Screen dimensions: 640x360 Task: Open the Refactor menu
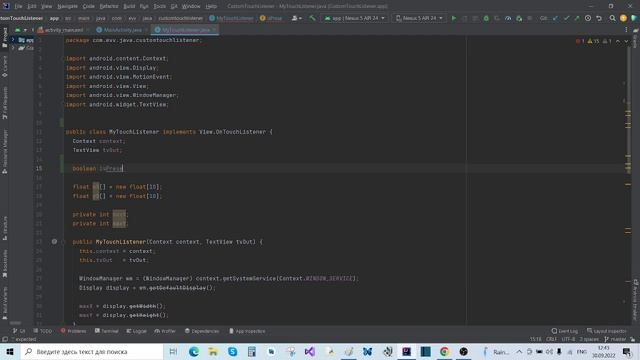point(109,6)
